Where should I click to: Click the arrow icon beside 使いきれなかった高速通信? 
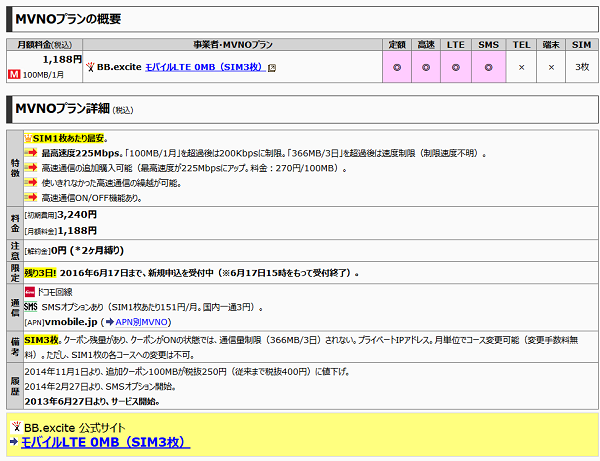click(31, 182)
